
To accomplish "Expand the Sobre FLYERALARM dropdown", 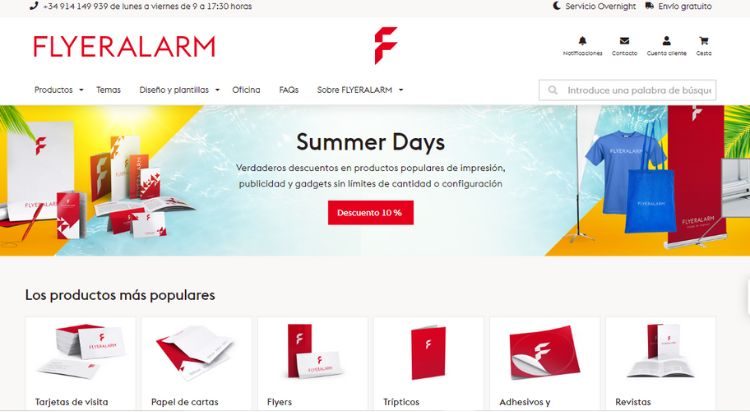I will 360,90.
